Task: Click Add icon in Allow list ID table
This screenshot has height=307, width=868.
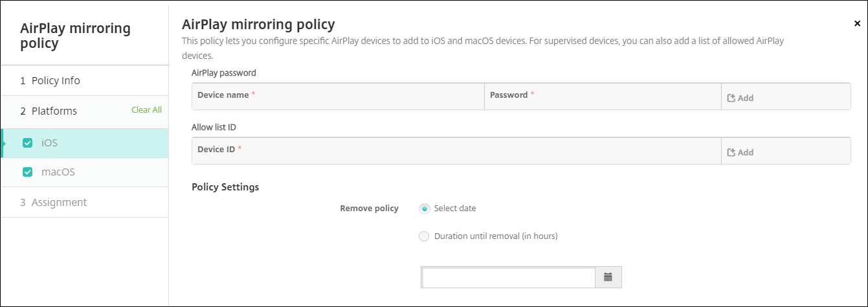Action: point(731,153)
